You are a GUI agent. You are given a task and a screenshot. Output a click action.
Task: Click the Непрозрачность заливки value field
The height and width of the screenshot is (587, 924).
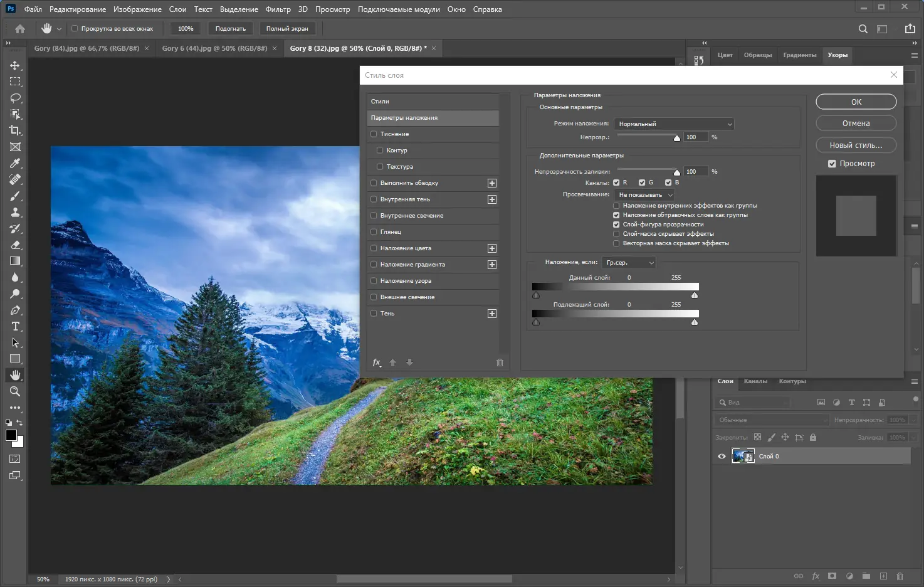pyautogui.click(x=695, y=172)
